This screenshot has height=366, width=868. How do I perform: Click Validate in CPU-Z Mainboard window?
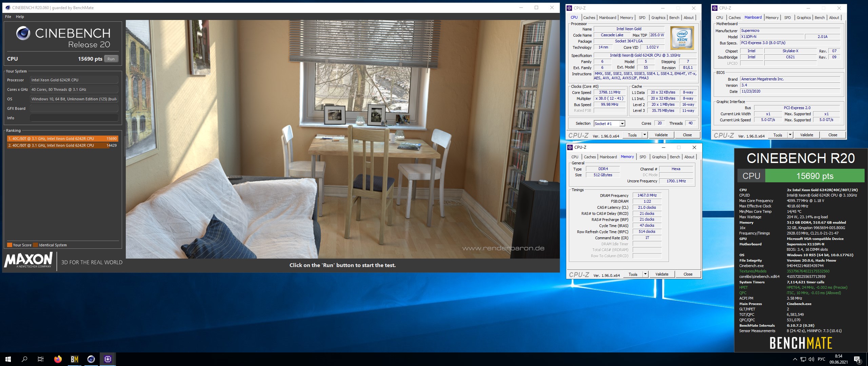807,135
